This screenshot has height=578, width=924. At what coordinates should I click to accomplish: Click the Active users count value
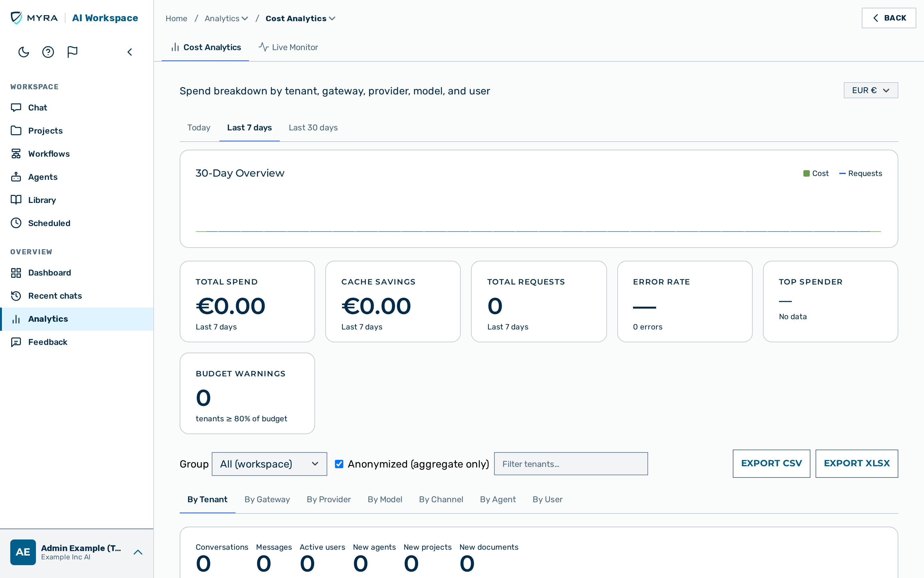click(307, 564)
